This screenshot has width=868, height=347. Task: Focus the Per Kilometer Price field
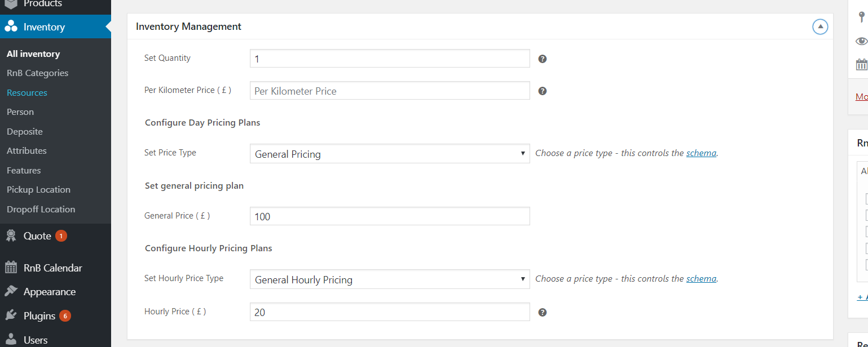point(390,91)
